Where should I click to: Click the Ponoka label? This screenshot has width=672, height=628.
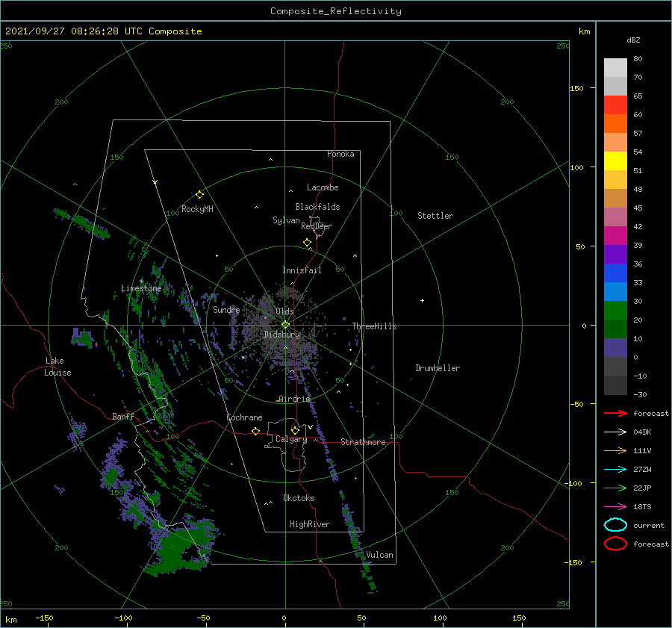(340, 154)
